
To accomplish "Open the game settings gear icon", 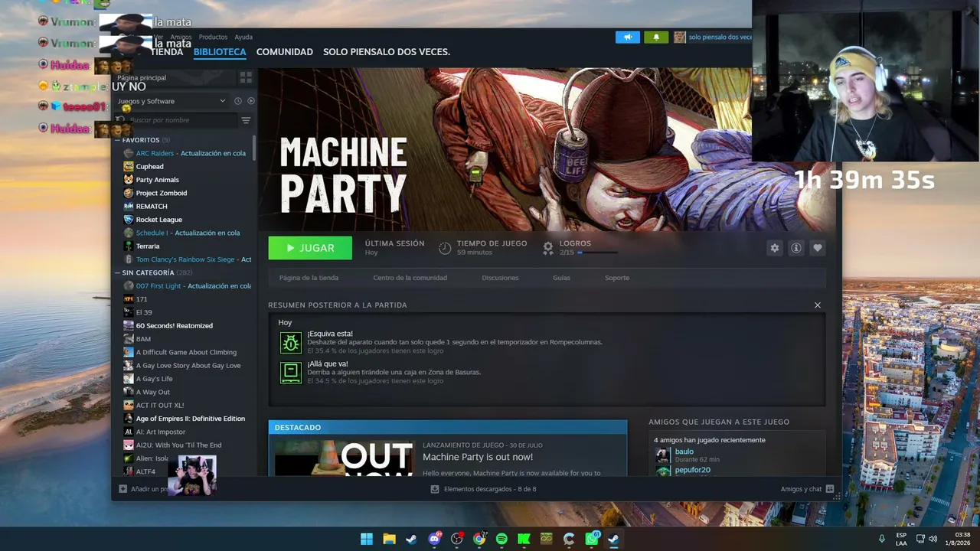I will (775, 248).
